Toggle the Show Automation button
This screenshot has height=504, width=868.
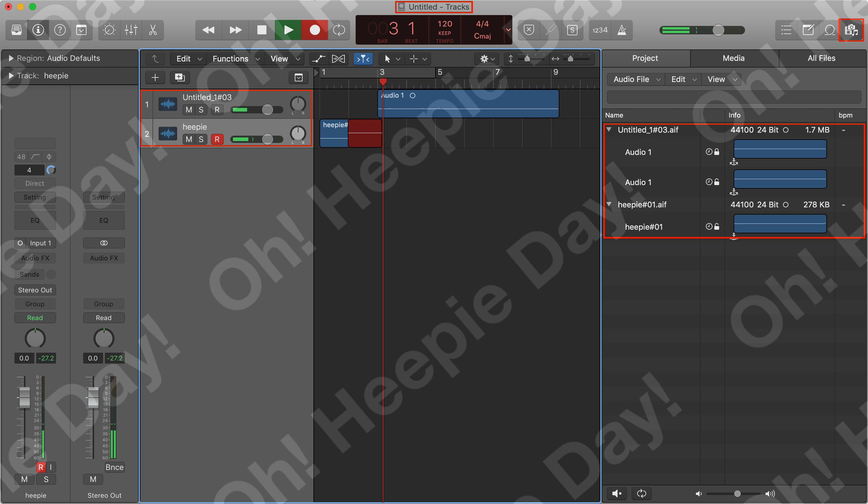[x=319, y=59]
